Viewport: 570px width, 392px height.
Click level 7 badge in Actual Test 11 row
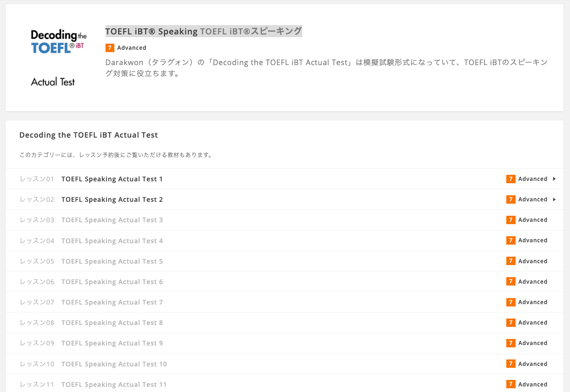[511, 385]
